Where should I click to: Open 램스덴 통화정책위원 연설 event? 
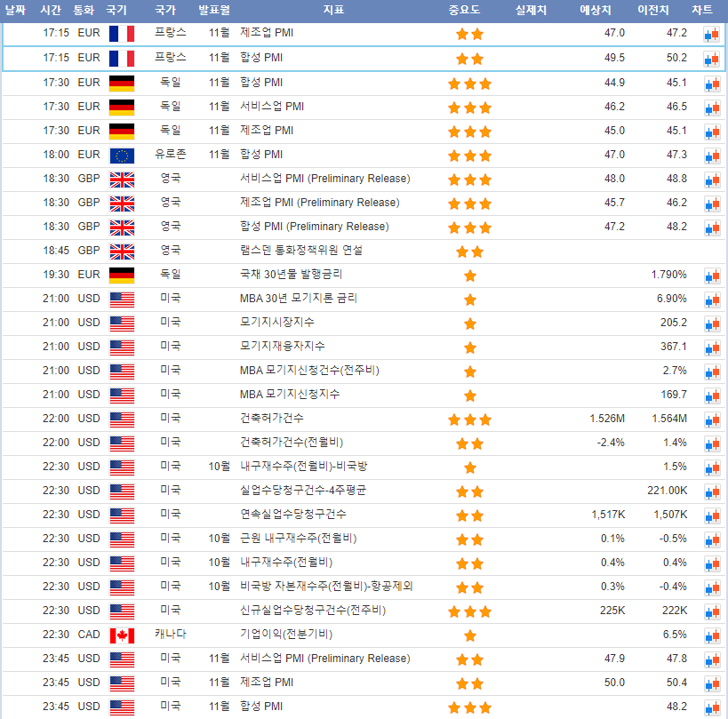coord(300,251)
